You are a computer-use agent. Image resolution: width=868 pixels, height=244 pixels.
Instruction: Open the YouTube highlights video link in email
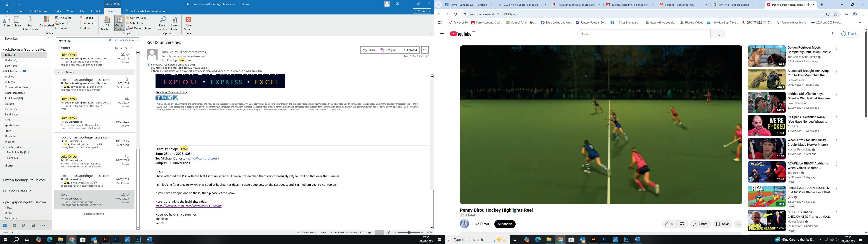click(188, 206)
